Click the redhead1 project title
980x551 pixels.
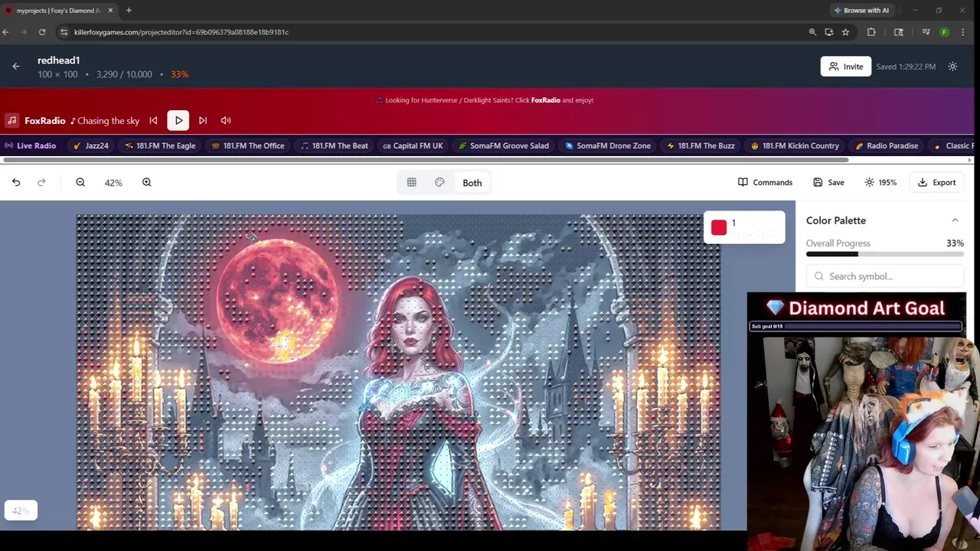58,60
